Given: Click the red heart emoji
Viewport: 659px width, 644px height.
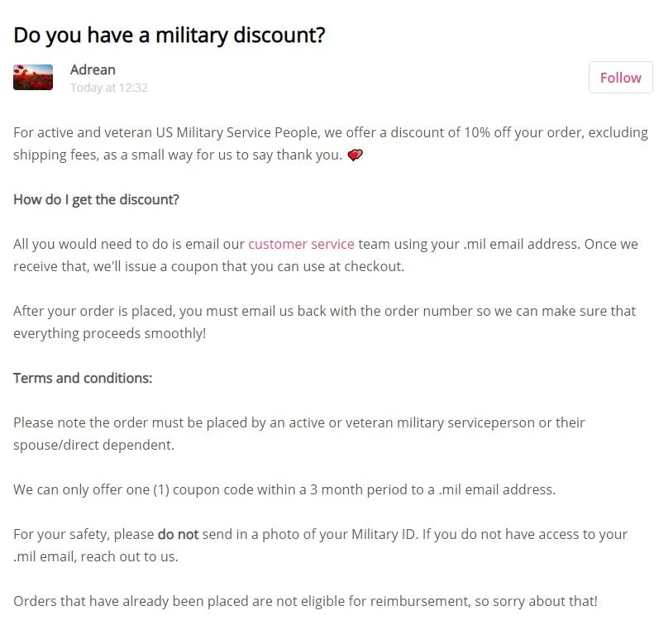Looking at the screenshot, I should (x=355, y=155).
